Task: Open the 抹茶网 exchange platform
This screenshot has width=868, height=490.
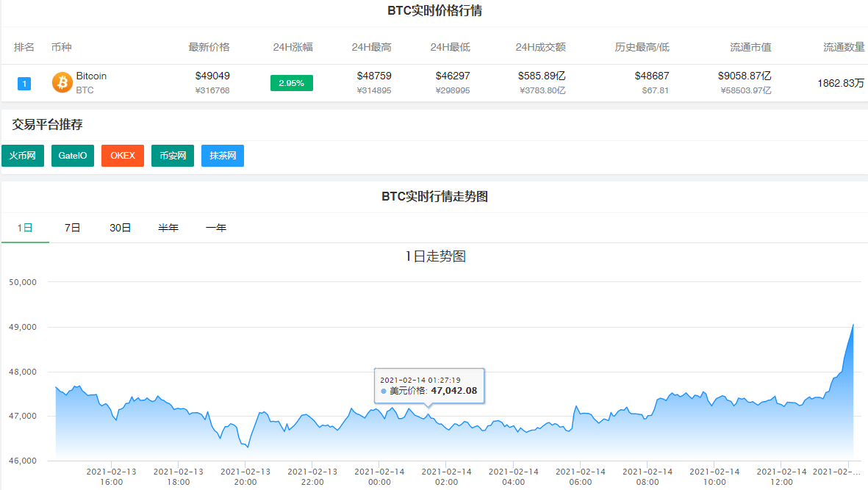Action: pyautogui.click(x=222, y=155)
